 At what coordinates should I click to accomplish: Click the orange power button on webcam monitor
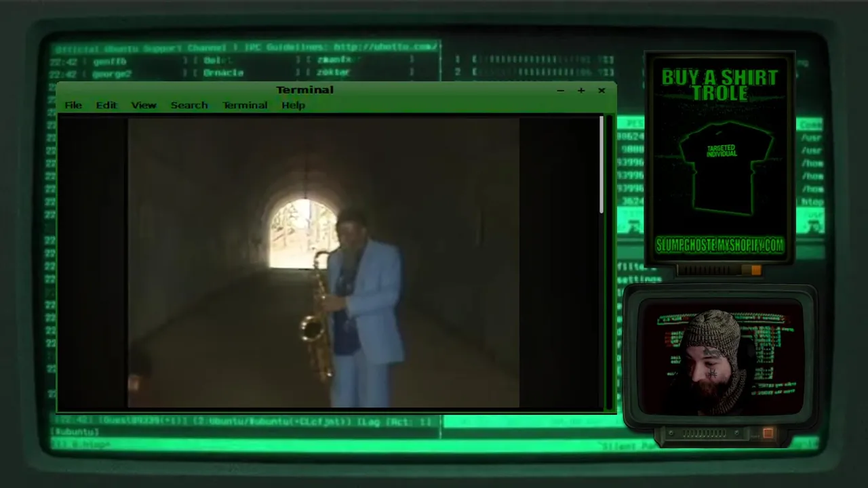[x=768, y=433]
